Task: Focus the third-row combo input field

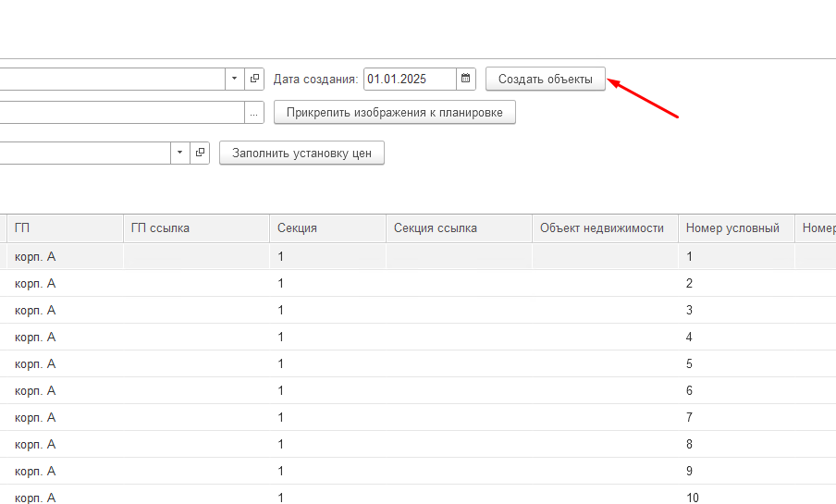Action: (x=85, y=154)
